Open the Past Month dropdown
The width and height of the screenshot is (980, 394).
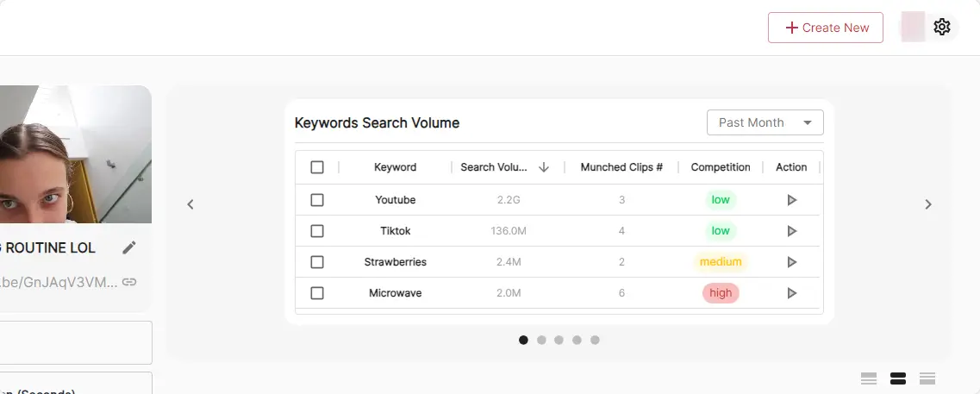point(765,122)
